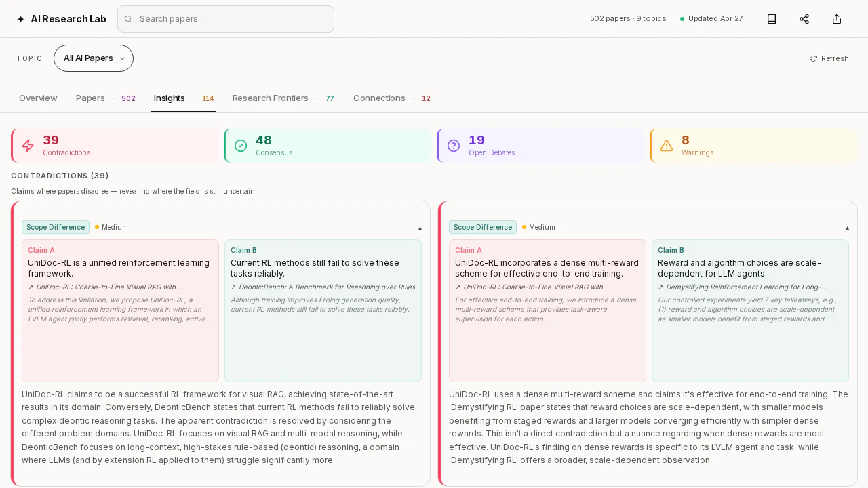Click arrow icon beside Demystifying Reinforcement Learning reference
Screen dimensions: 868x488
tap(660, 287)
